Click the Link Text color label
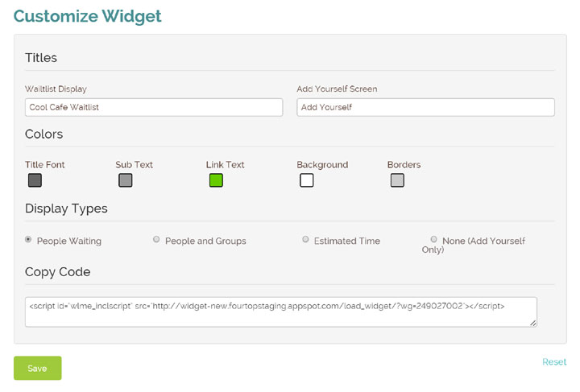The height and width of the screenshot is (392, 580). [226, 165]
